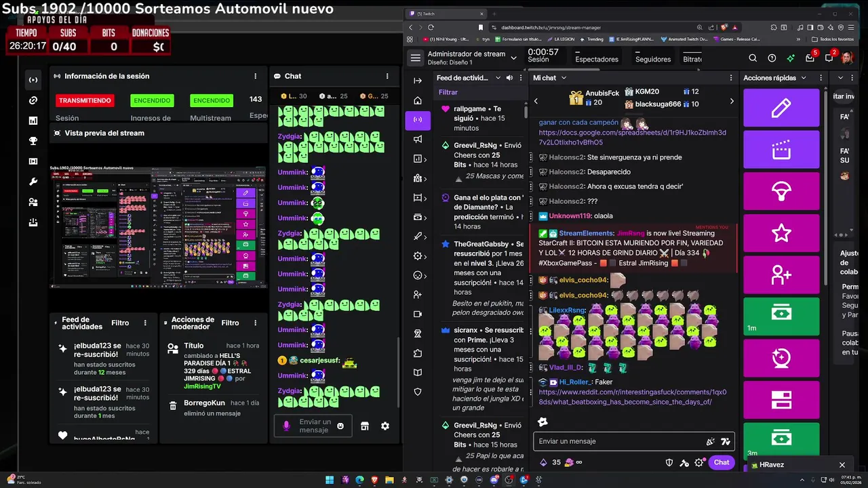
Task: Open JimRisingTV link in moderator actions
Action: (x=203, y=386)
